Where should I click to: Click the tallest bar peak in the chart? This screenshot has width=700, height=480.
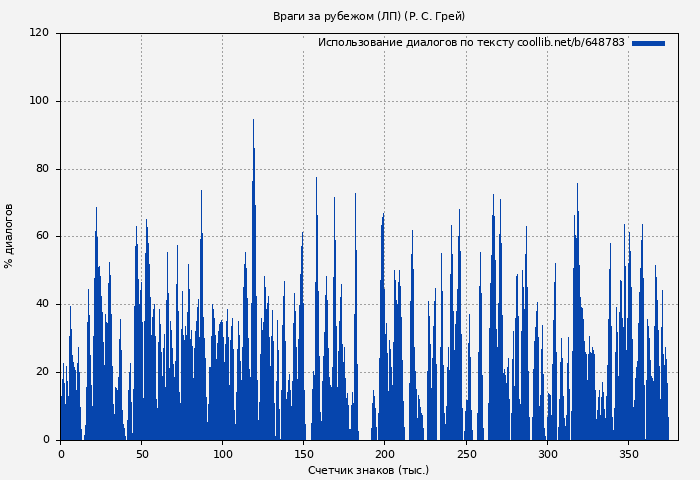click(253, 122)
